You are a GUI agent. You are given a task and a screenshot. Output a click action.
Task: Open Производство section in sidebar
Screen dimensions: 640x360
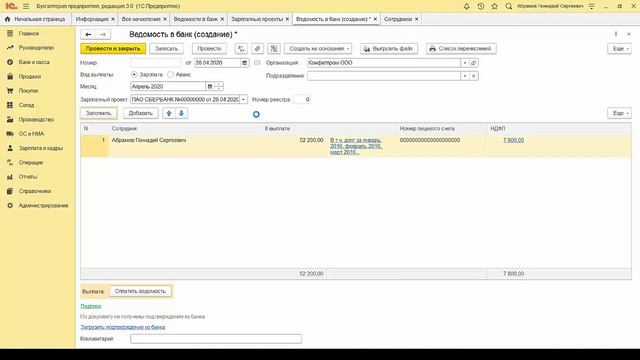coord(36,120)
